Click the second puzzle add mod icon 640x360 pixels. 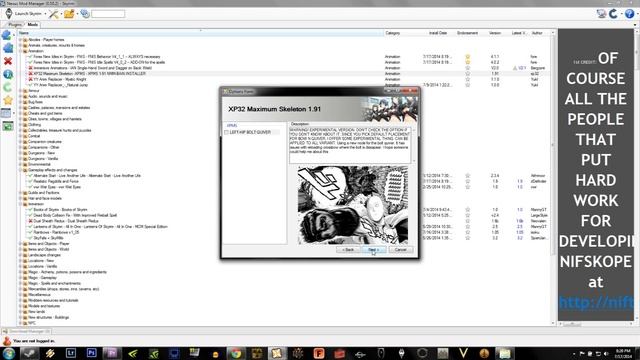click(8, 48)
